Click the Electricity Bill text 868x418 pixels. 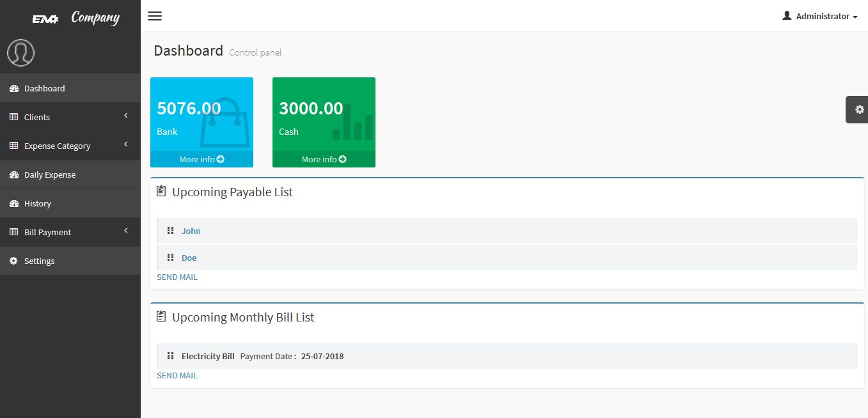point(208,356)
